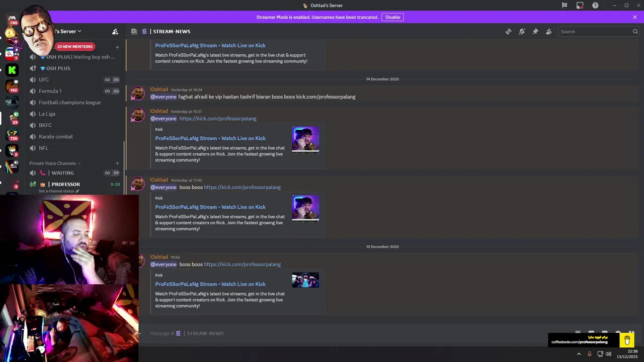Join the OSH PLUS locked voice channel
This screenshot has width=644, height=362.
click(x=75, y=68)
